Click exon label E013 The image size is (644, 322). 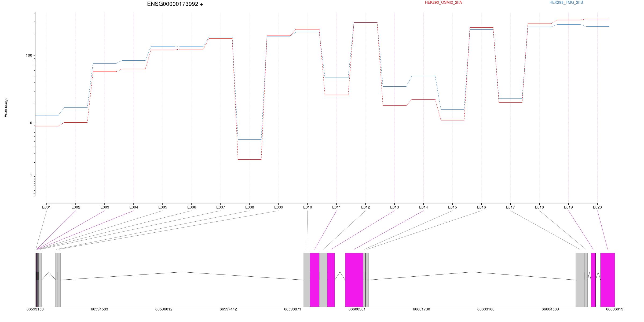[x=394, y=207]
